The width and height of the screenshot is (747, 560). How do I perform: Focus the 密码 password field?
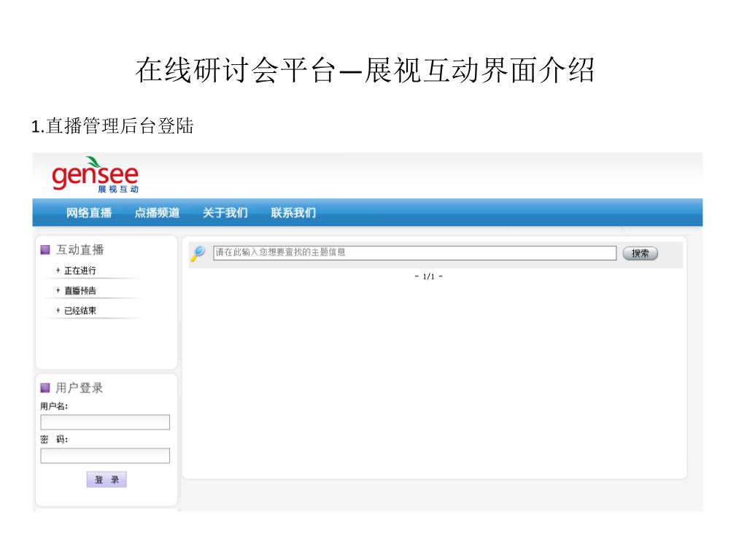click(x=105, y=456)
